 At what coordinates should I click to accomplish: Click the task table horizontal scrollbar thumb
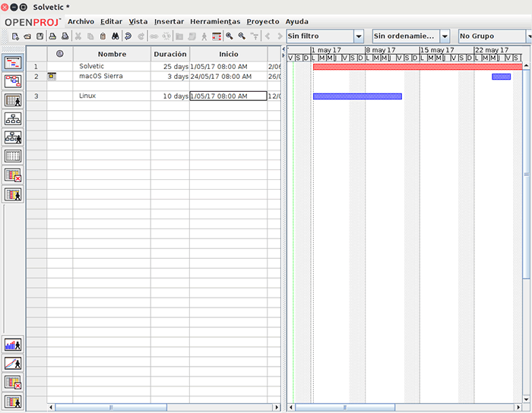[111, 407]
